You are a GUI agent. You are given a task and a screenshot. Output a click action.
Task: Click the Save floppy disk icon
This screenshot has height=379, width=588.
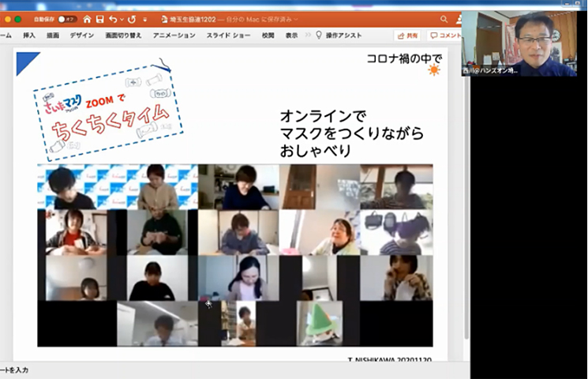tap(100, 19)
